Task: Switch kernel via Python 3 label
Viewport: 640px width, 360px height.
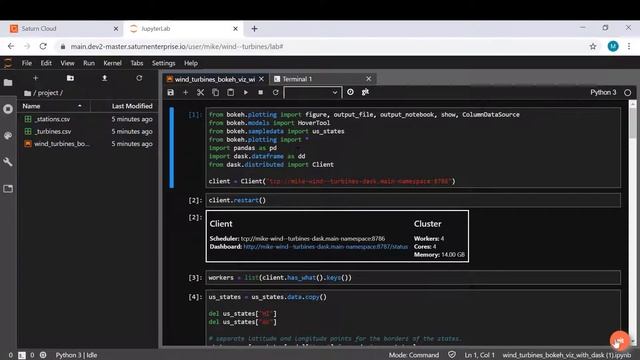Action: pyautogui.click(x=603, y=93)
